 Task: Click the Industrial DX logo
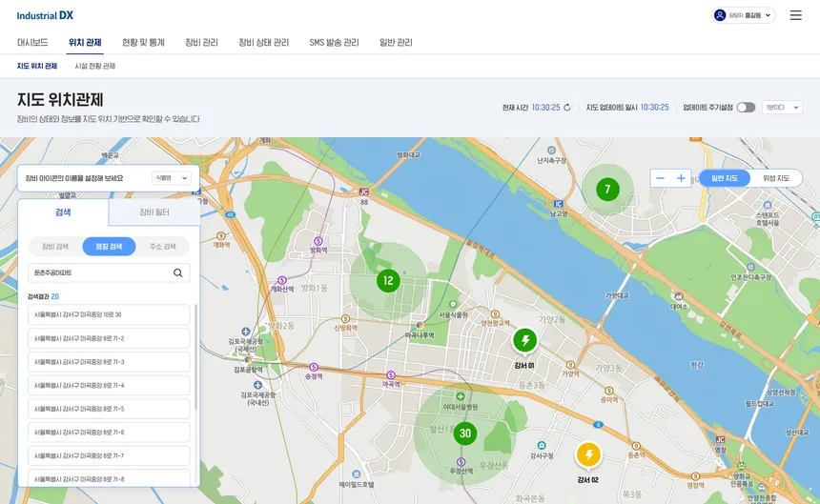pyautogui.click(x=45, y=15)
